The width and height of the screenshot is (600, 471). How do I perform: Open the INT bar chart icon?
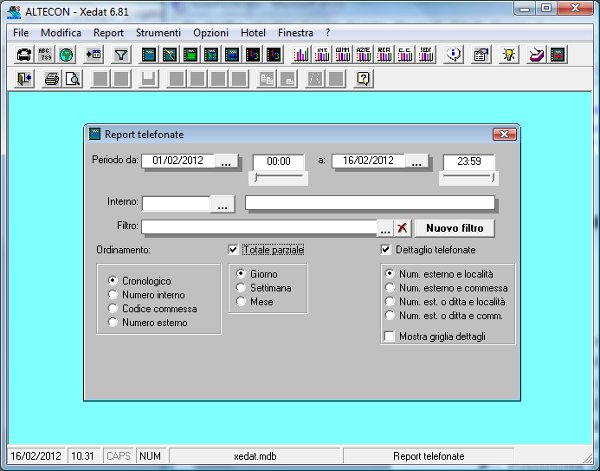(322, 55)
